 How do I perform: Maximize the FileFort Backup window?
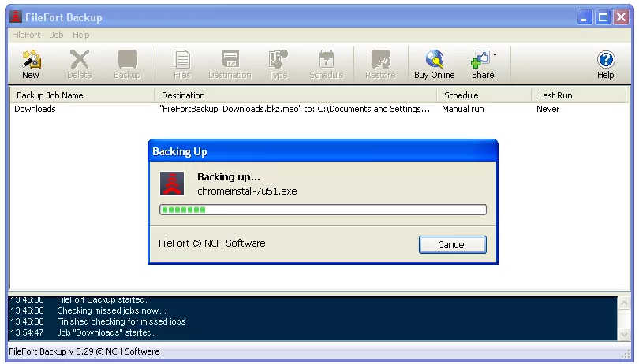click(x=603, y=17)
